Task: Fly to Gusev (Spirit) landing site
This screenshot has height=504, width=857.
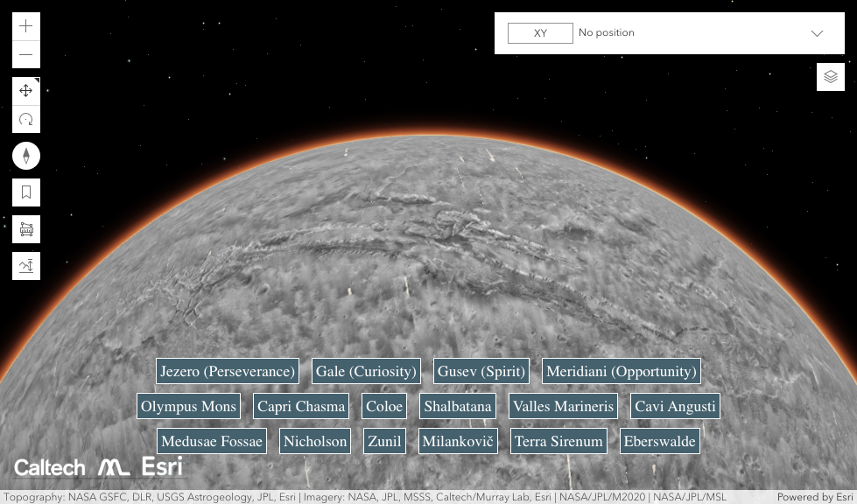Action: [481, 371]
